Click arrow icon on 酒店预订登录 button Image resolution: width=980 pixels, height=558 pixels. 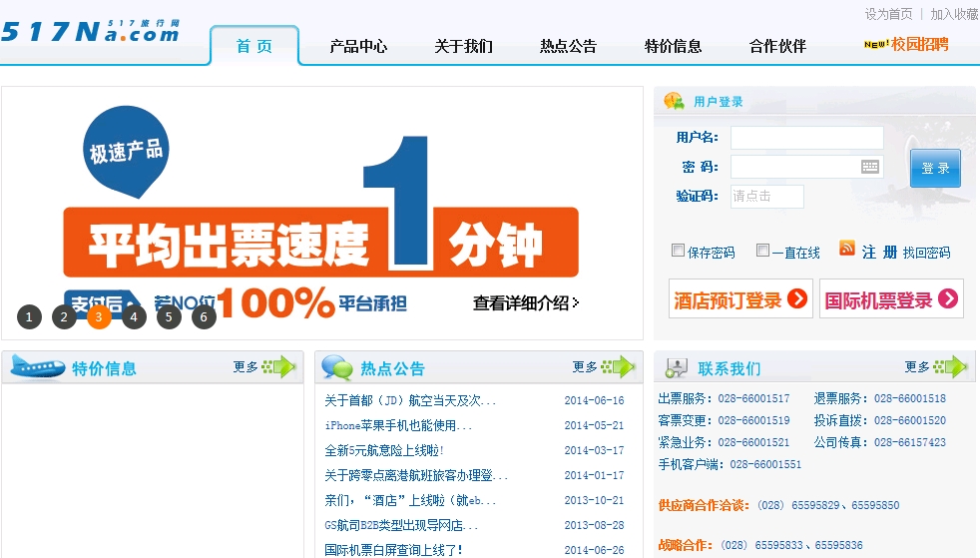click(797, 299)
